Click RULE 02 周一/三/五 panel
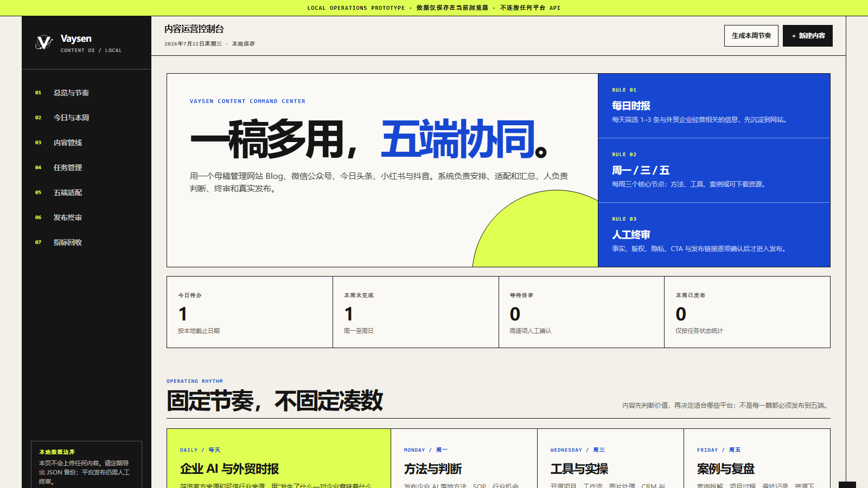 click(x=714, y=170)
